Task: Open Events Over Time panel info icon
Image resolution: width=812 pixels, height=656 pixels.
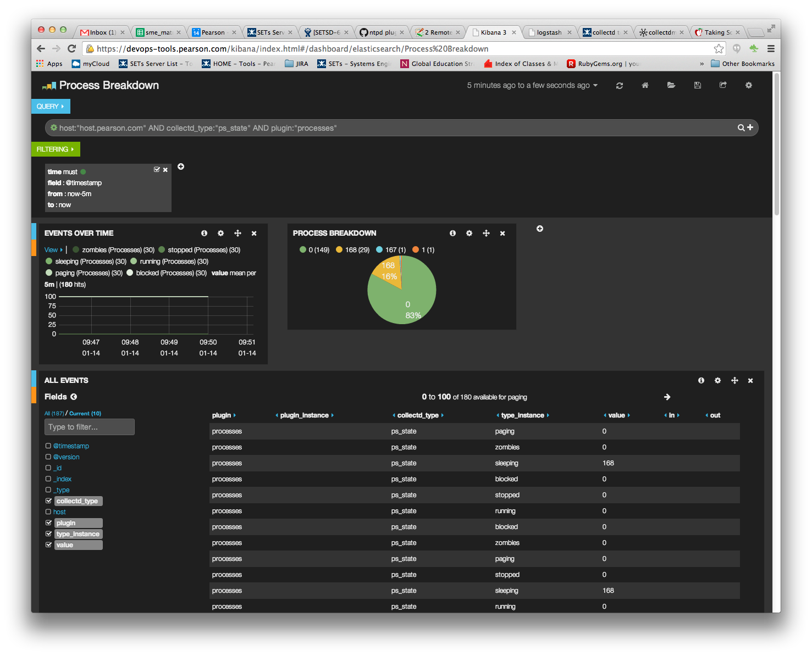Action: click(x=204, y=233)
